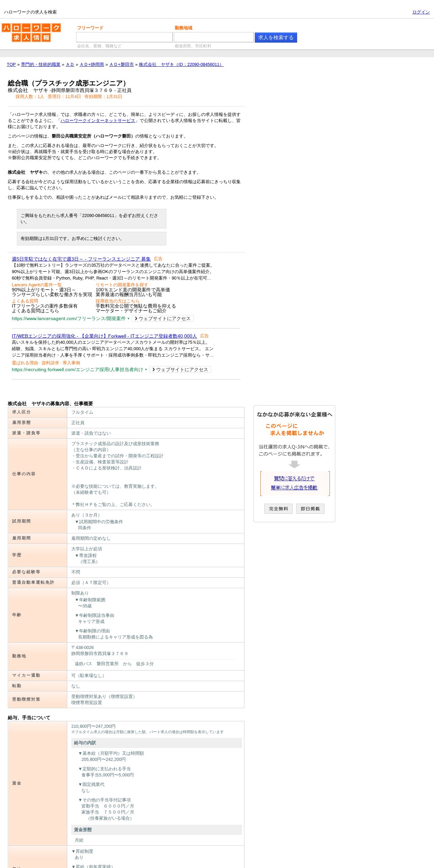Expand the recruiting.forkwell.com URL dropdown arrow
The image size is (434, 868).
pos(146,370)
